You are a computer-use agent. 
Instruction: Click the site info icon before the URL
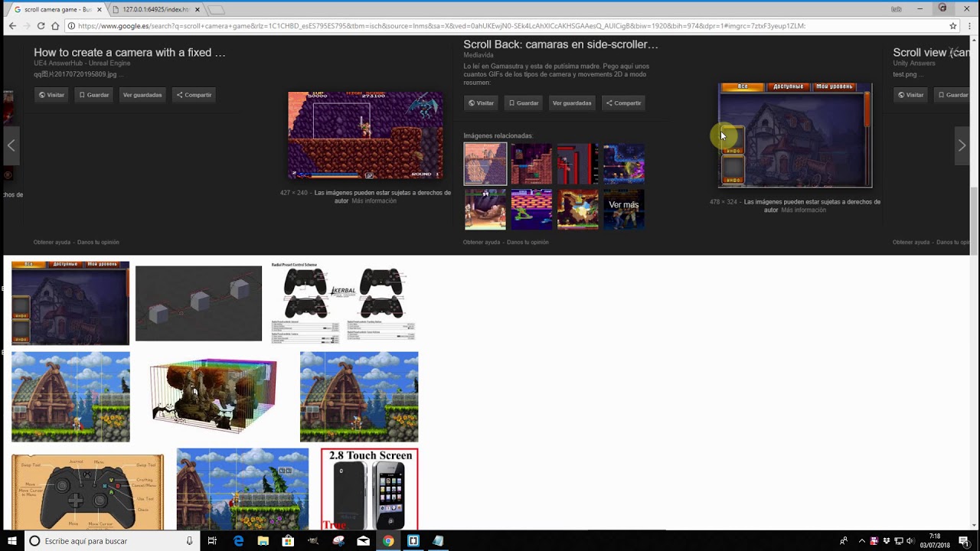[x=71, y=26]
